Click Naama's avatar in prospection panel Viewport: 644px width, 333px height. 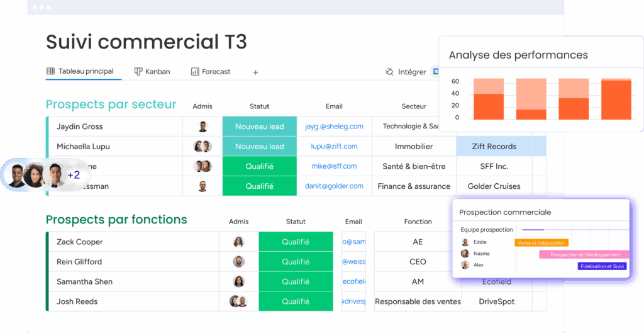tap(465, 254)
